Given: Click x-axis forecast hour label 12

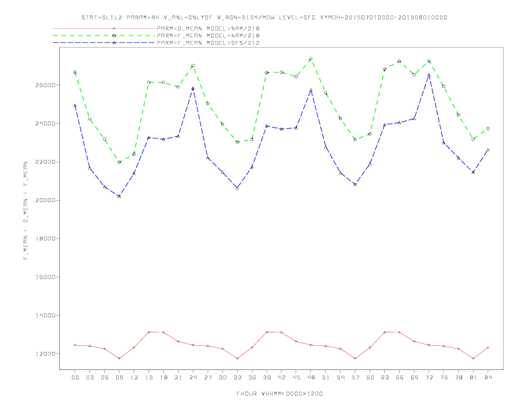Looking at the screenshot, I should coord(134,377).
